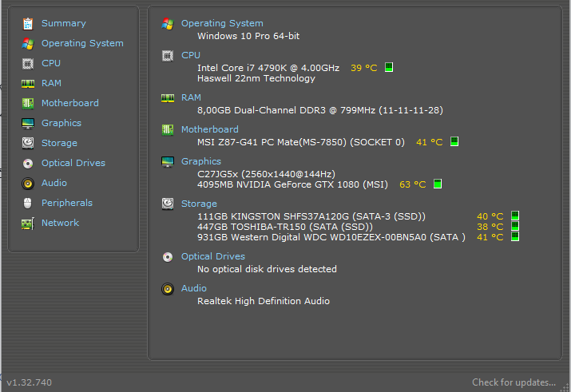Screen dimensions: 571x392
Task: Click the CPU heading link in summary
Action: click(x=191, y=55)
